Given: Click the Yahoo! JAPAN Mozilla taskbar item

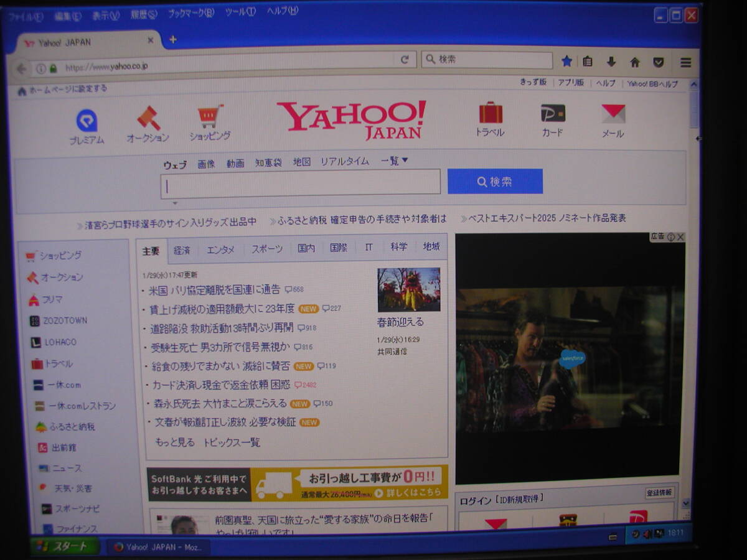Looking at the screenshot, I should point(158,548).
